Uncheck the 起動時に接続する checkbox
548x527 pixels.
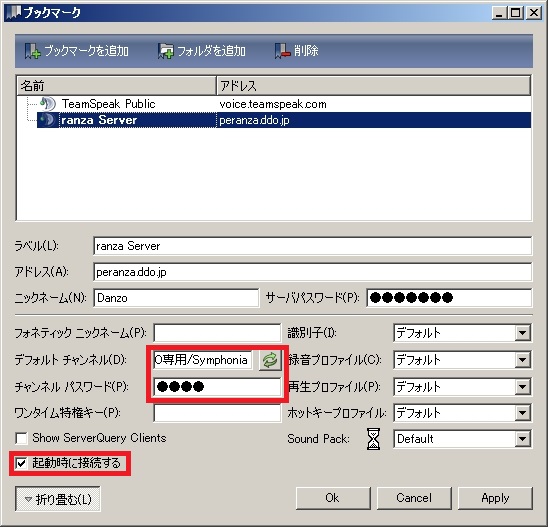pyautogui.click(x=21, y=464)
